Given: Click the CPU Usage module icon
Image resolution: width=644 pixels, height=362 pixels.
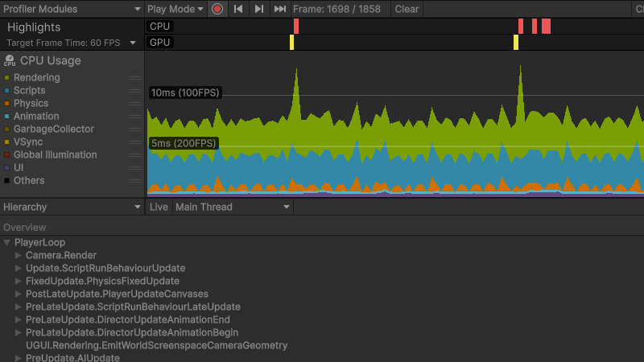Looking at the screenshot, I should (x=10, y=60).
